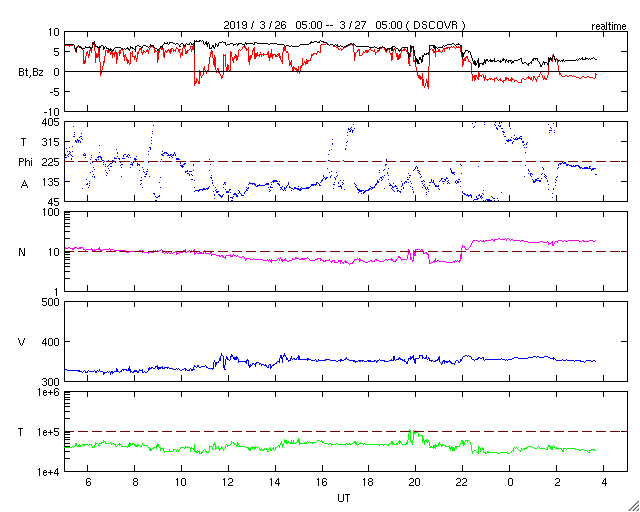This screenshot has height=512, width=640.
Task: Click the '1e+6' temperature axis value
Action: point(50,392)
